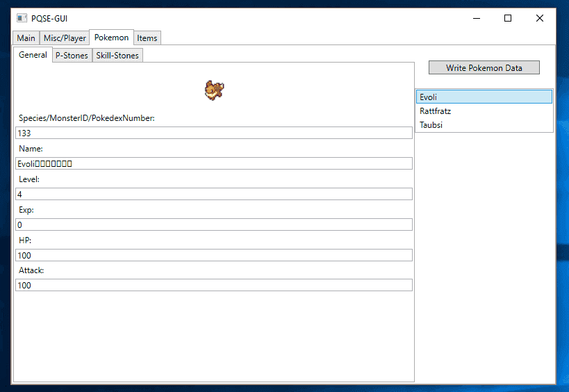Screen dimensions: 569x392
Task: Click the Write Pokemon Data button
Action: [484, 67]
